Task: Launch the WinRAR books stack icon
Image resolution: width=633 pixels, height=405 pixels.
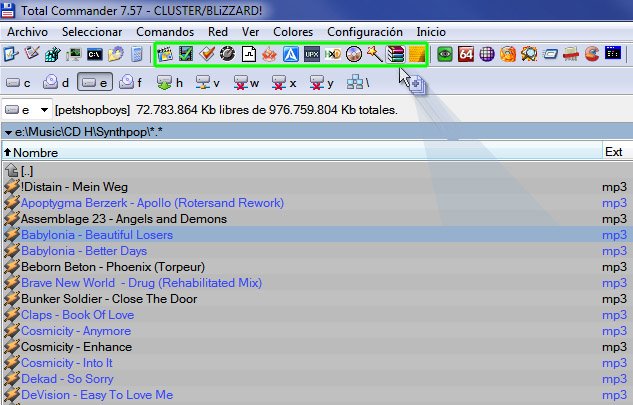Action: [x=396, y=54]
